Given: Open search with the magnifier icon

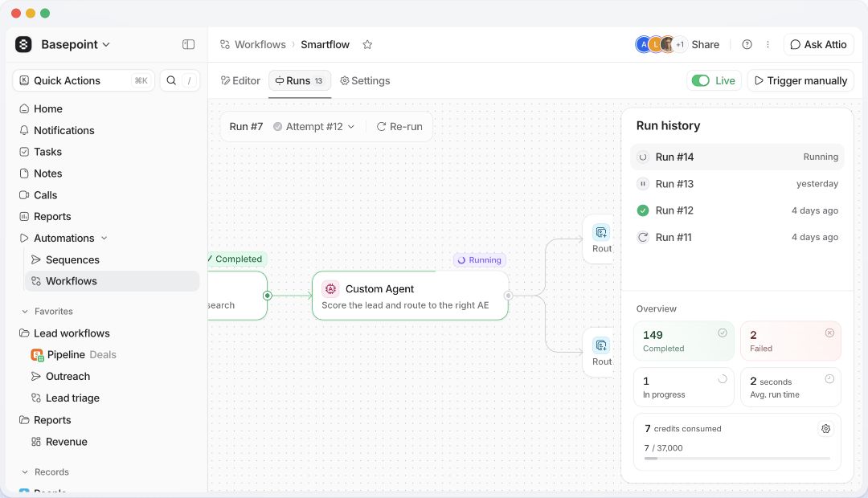Looking at the screenshot, I should [x=172, y=81].
